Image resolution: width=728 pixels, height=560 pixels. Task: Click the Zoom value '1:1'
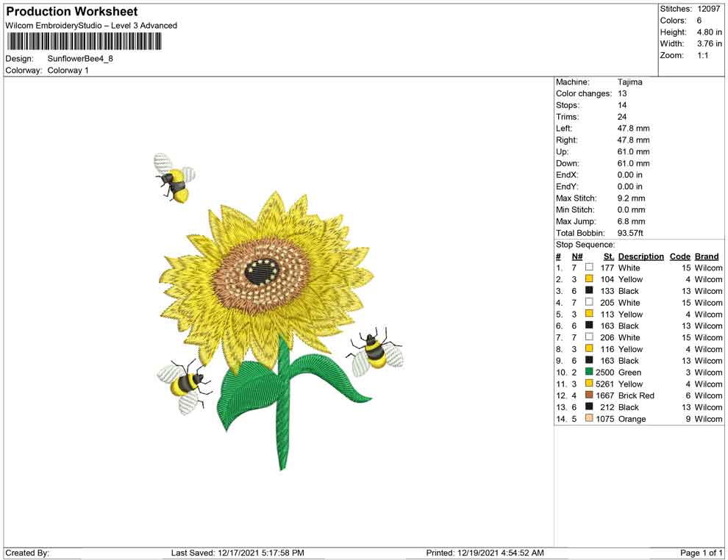(702, 55)
